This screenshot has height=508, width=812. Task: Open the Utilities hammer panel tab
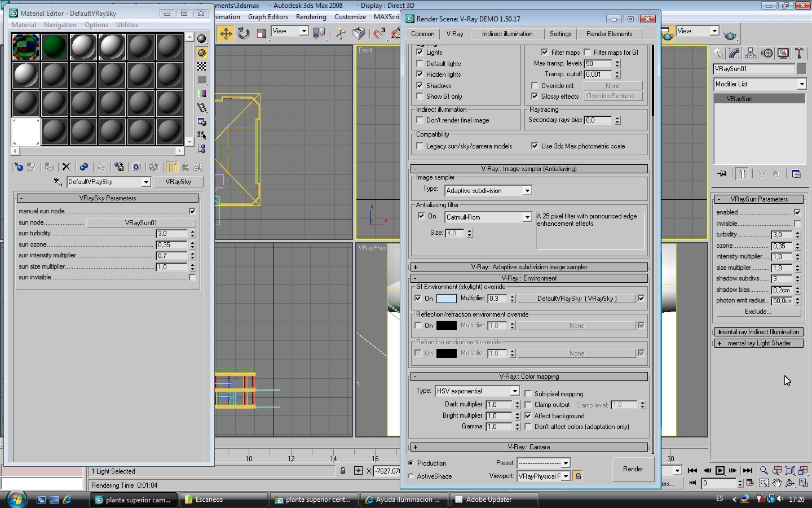pos(799,53)
